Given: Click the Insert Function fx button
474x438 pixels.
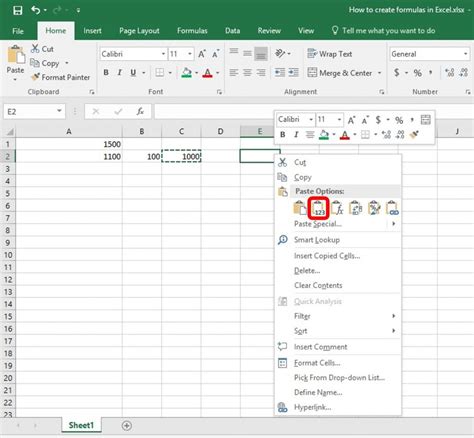Looking at the screenshot, I should coord(140,111).
